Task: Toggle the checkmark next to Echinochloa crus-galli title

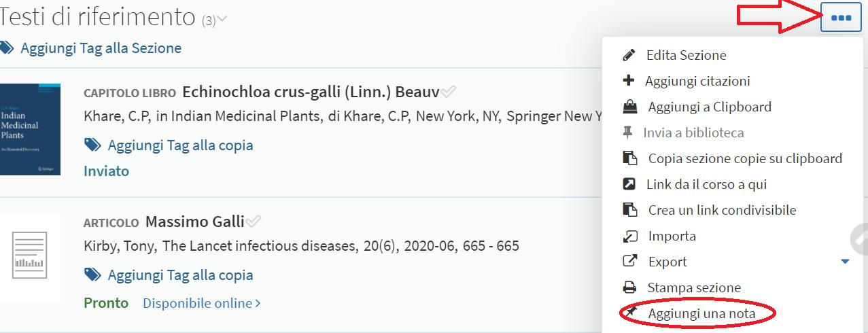Action: (x=449, y=92)
